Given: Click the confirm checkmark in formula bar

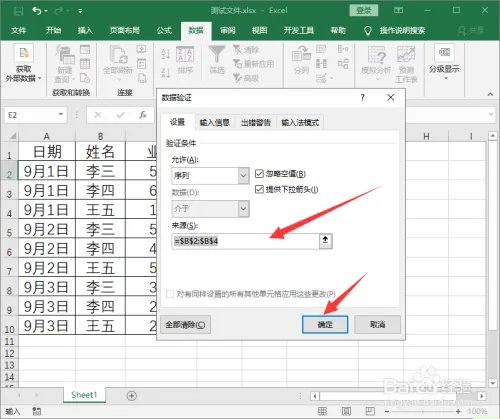Looking at the screenshot, I should (x=121, y=115).
